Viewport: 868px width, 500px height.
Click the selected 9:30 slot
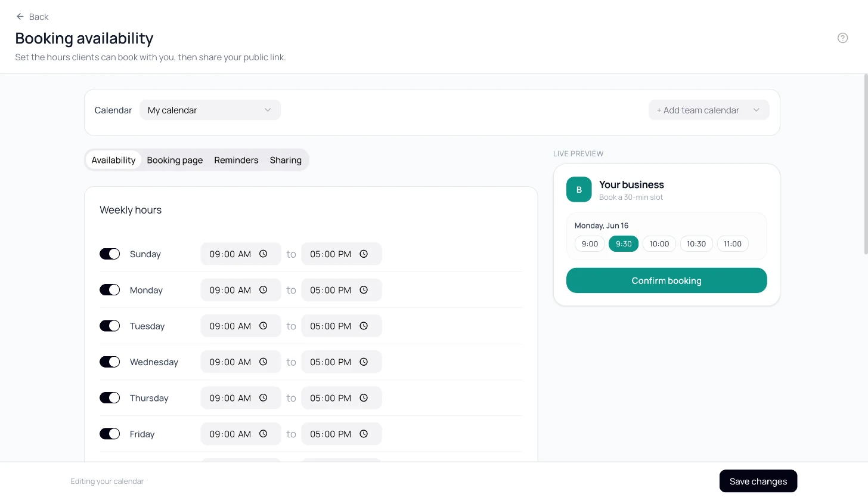(x=624, y=243)
